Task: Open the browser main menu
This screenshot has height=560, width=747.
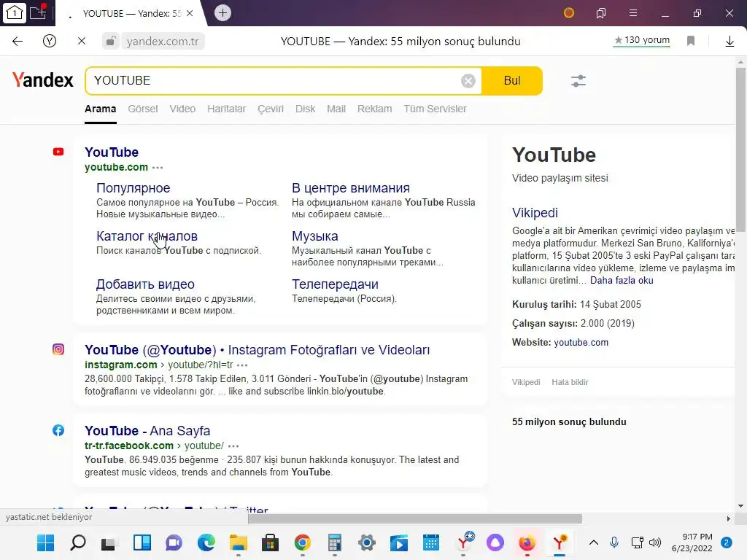Action: click(633, 13)
